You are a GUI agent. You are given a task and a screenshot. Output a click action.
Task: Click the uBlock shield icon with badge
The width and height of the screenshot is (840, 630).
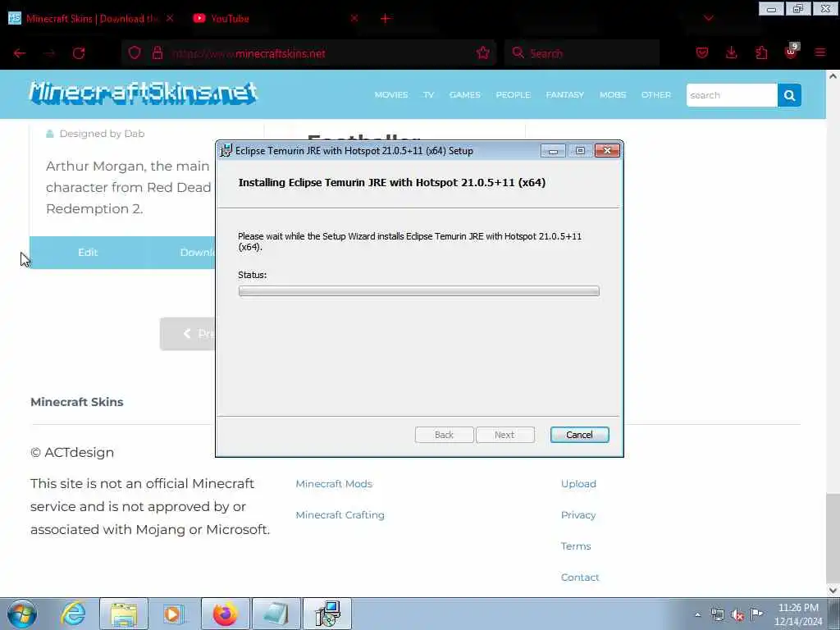pyautogui.click(x=792, y=52)
